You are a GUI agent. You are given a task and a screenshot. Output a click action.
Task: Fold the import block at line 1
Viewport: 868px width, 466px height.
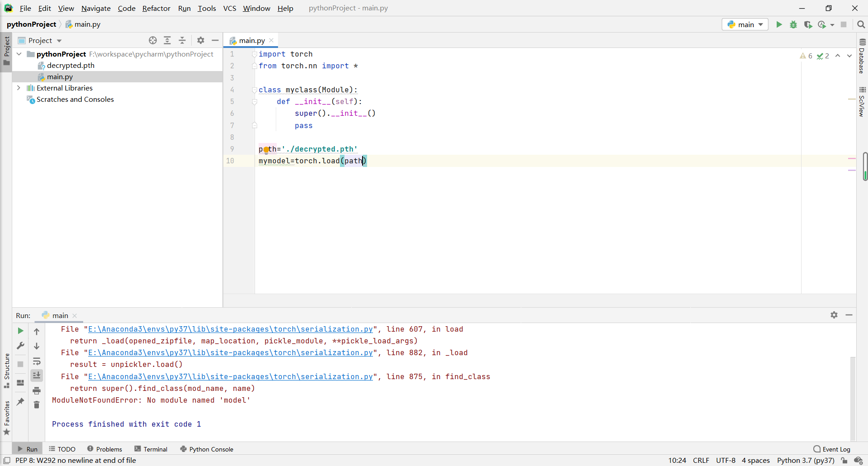pos(255,54)
